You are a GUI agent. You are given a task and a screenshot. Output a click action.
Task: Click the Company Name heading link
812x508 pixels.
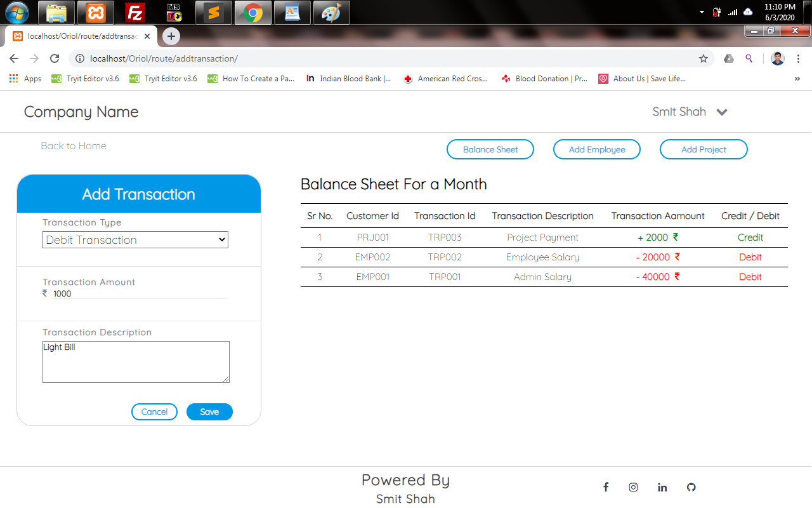pyautogui.click(x=81, y=112)
